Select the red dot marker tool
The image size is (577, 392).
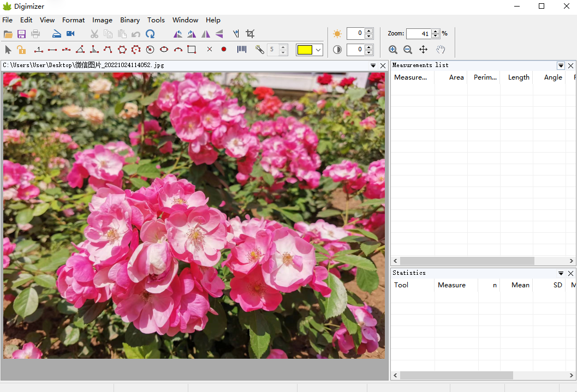[x=224, y=49]
